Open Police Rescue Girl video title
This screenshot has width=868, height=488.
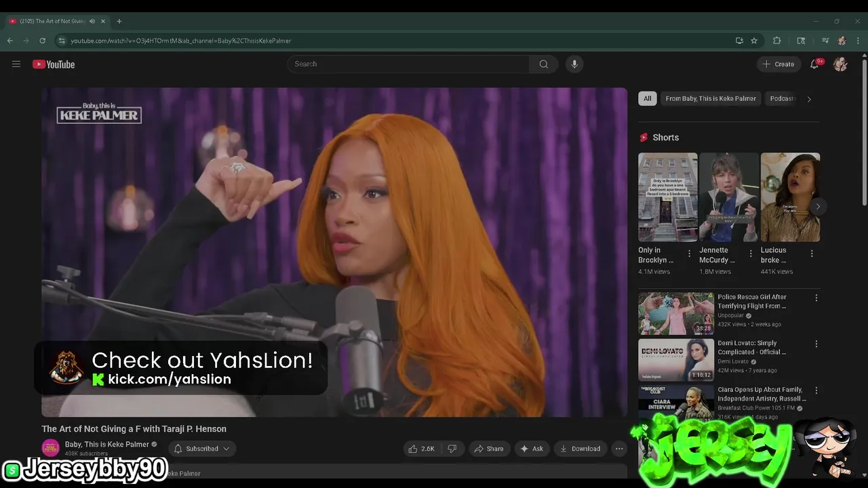[x=752, y=302]
